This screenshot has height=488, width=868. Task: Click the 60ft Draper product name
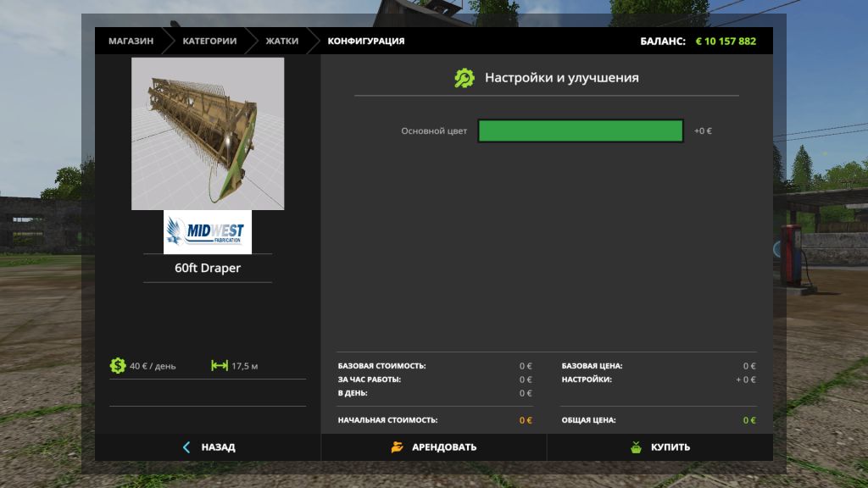(208, 269)
